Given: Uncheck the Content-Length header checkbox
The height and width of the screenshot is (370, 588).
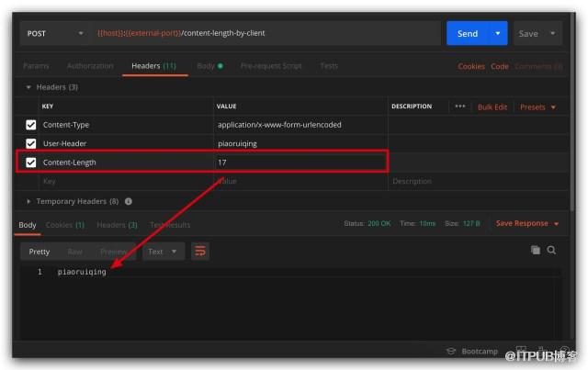Looking at the screenshot, I should click(30, 163).
